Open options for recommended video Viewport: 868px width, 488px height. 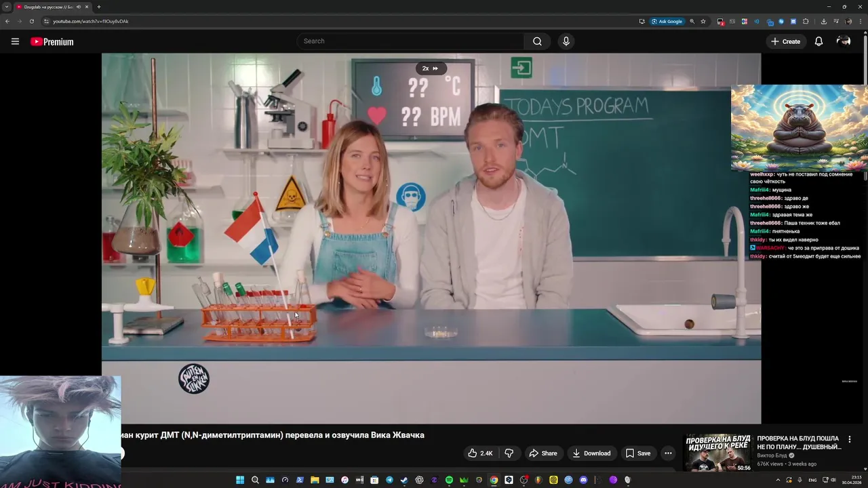coord(850,439)
